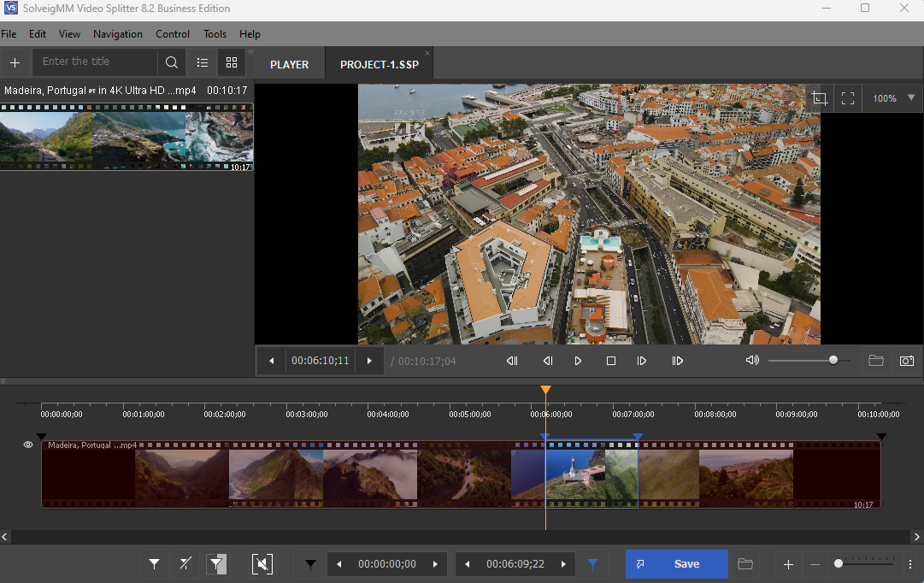Switch media library to thumbnail grid view

231,62
